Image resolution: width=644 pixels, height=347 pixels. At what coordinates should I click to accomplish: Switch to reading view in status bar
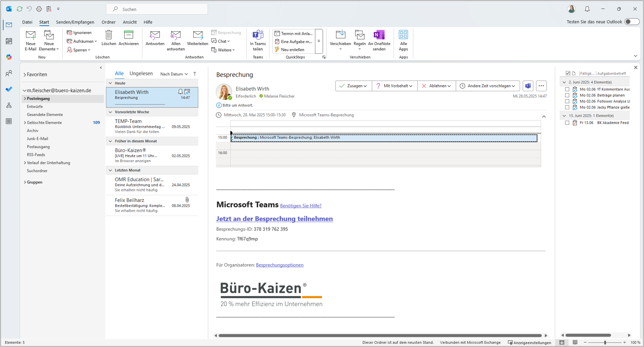[x=575, y=343]
